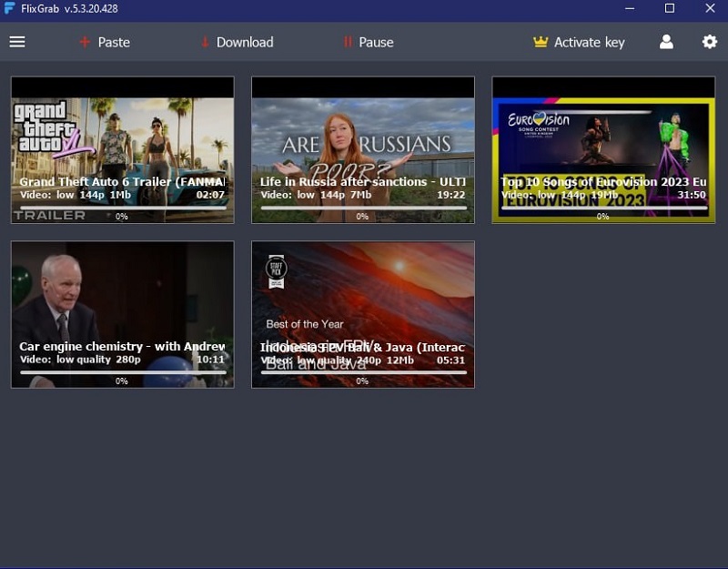Image resolution: width=728 pixels, height=569 pixels.
Task: Click the Paste button label
Action: click(x=114, y=42)
